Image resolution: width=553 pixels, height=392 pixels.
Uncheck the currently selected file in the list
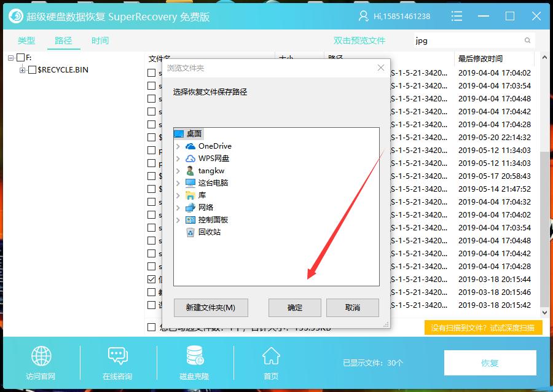tap(151, 279)
